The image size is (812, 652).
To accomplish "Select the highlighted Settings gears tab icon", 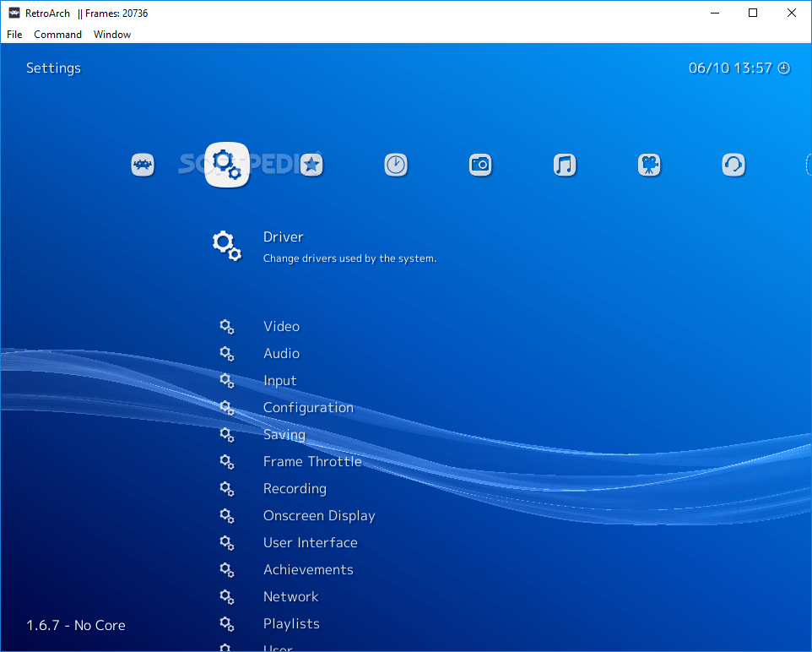I will (227, 165).
